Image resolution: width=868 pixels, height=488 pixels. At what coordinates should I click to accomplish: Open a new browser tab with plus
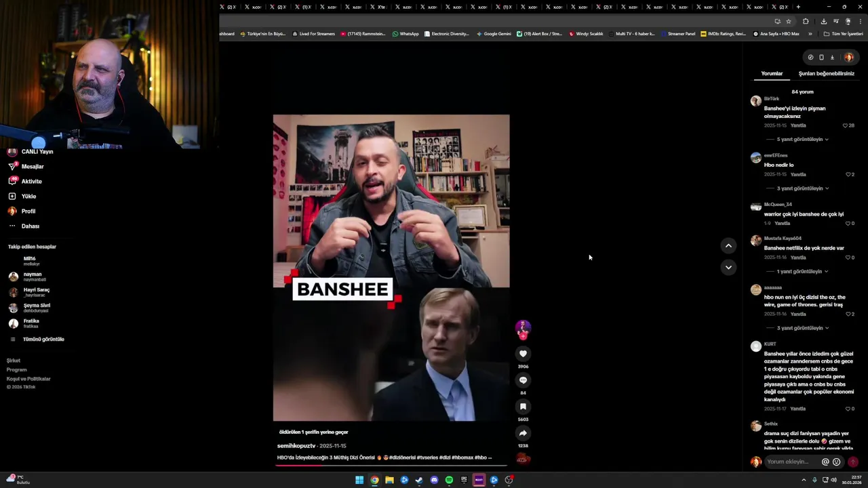click(798, 7)
